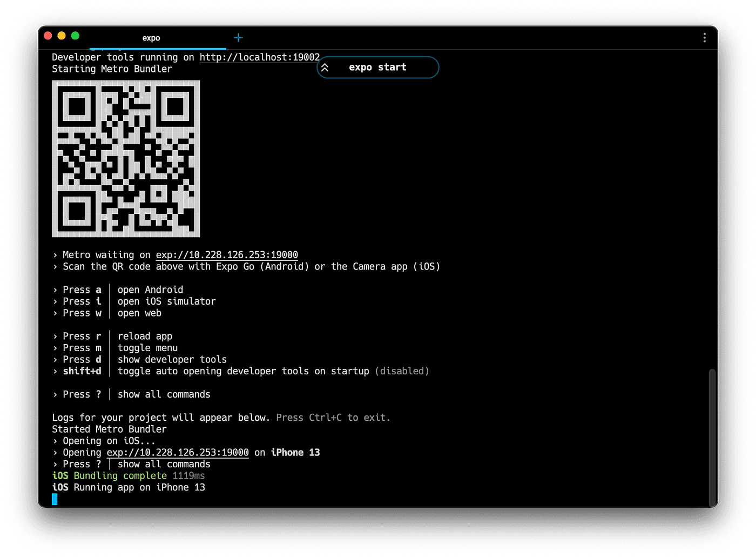Minimize the window with the yellow button
Image resolution: width=756 pixels, height=558 pixels.
62,36
